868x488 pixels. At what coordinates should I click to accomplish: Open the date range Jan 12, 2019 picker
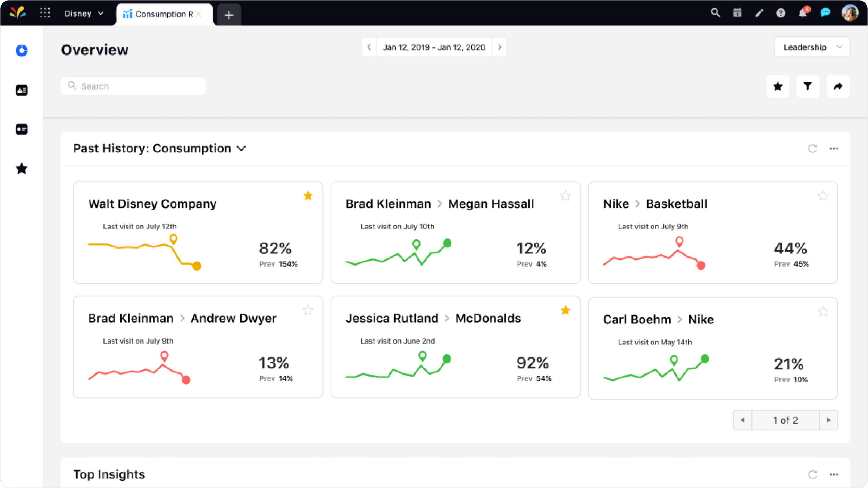pyautogui.click(x=434, y=47)
